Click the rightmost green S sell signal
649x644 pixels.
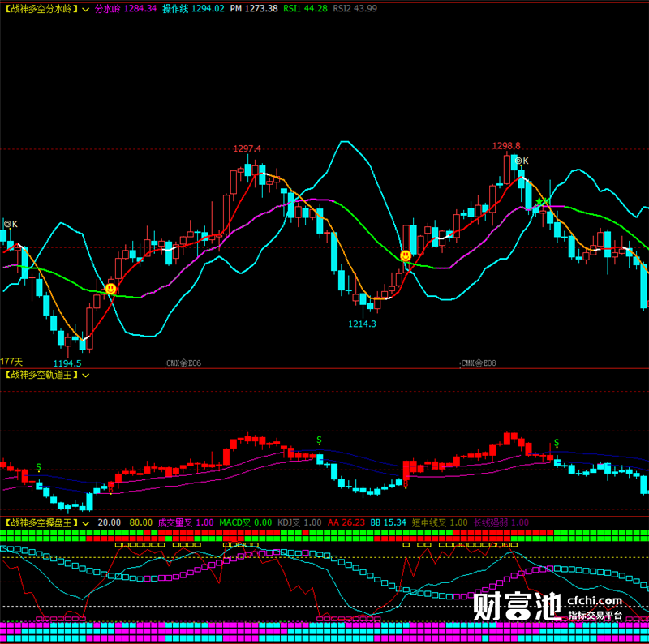click(x=557, y=443)
